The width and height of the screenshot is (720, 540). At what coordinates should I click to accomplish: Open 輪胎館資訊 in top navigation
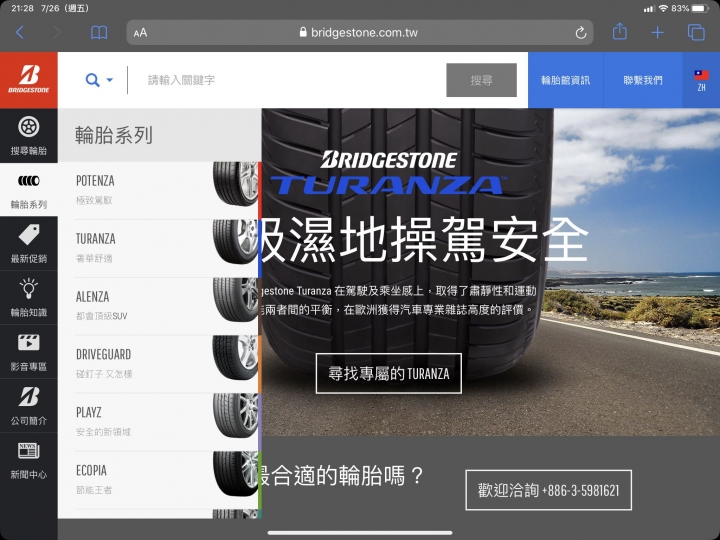566,80
